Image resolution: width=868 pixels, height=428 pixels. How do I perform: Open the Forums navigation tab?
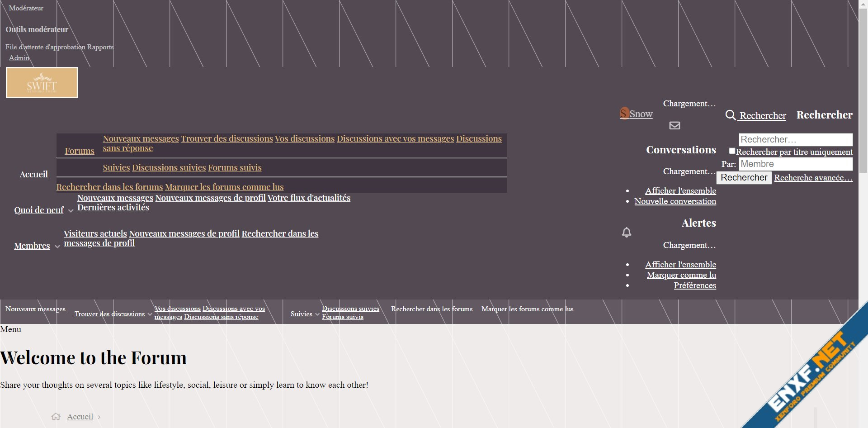(x=80, y=151)
